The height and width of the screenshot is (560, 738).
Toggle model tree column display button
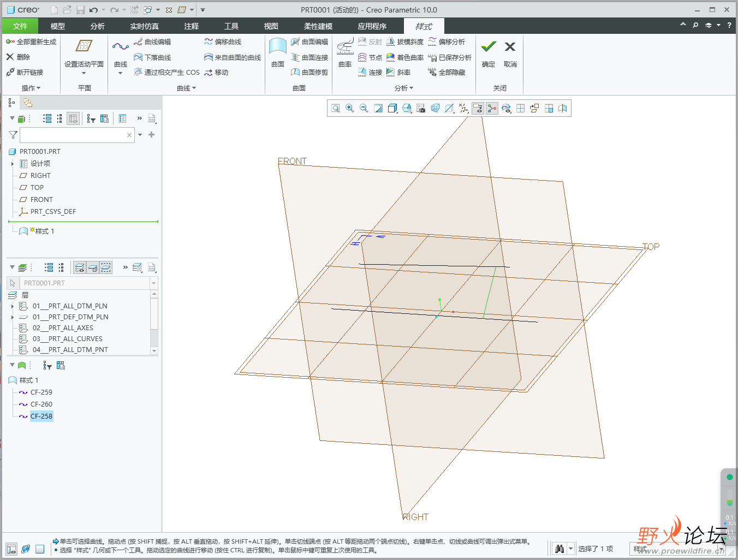click(x=74, y=118)
